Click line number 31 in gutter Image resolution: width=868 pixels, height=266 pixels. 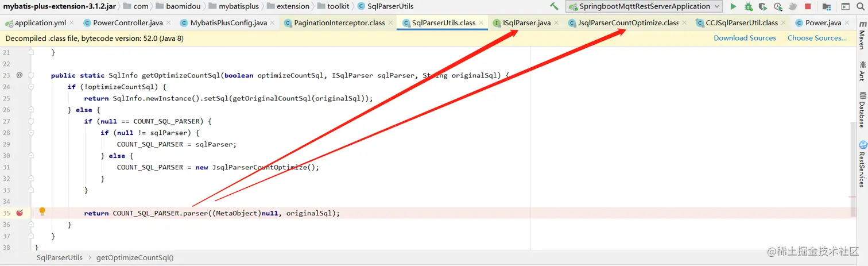[7, 167]
